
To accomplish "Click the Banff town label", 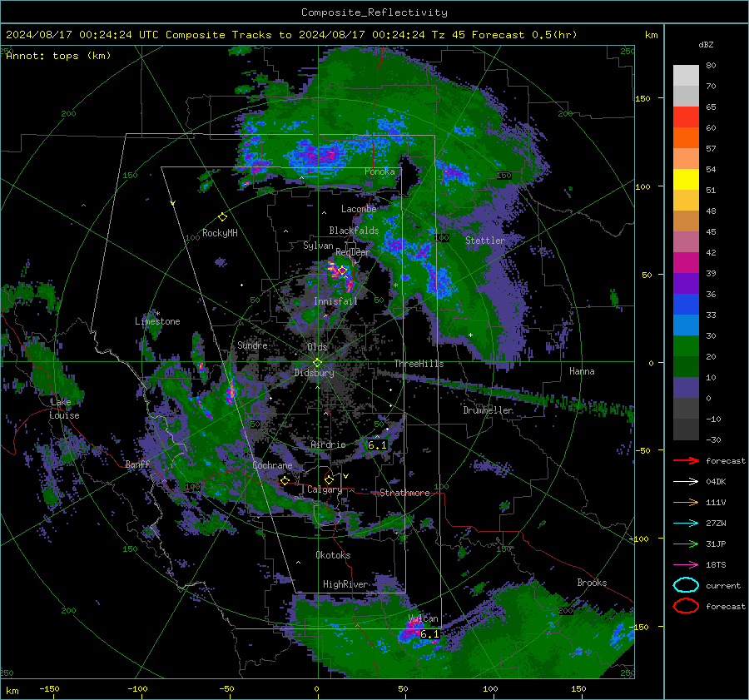I will tap(137, 464).
